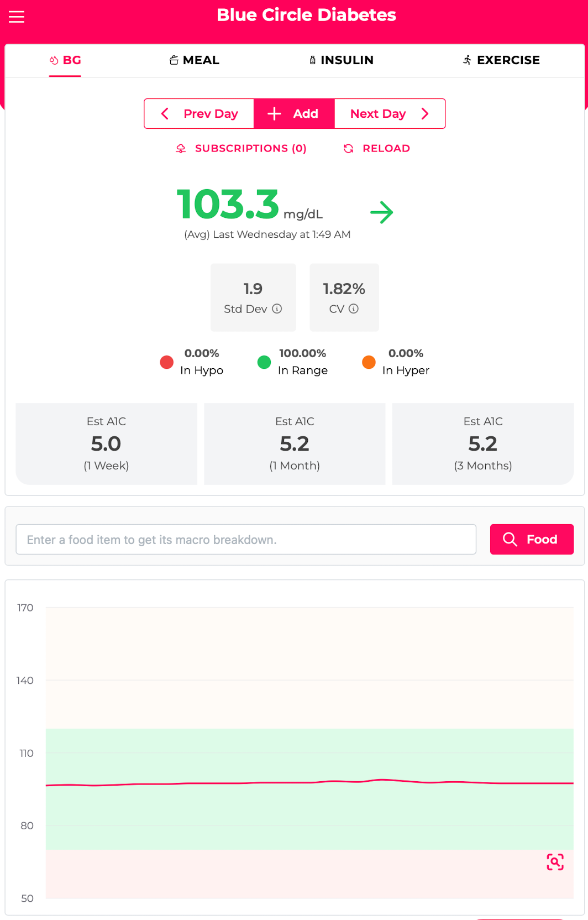Click the mg/dL unit label
Viewport: 588px width, 920px height.
[x=303, y=214]
